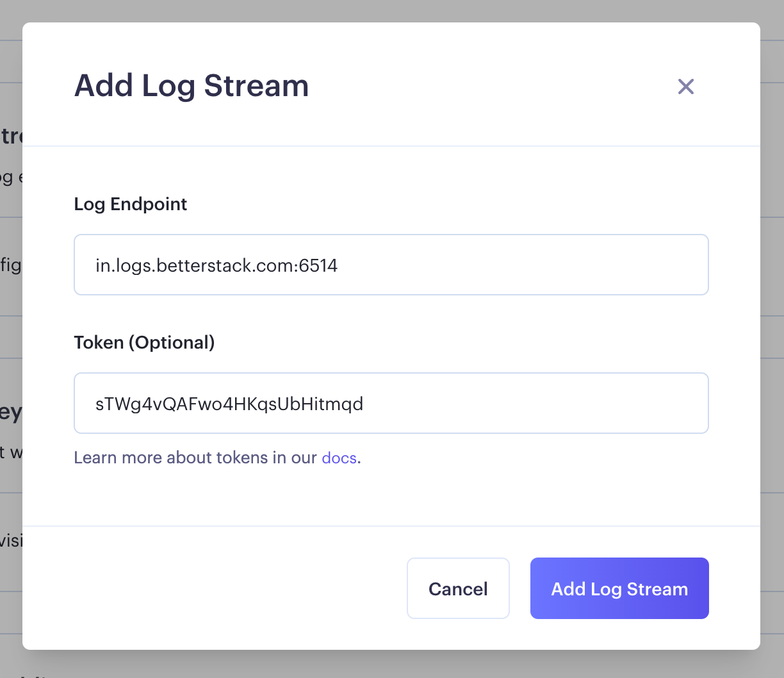Cancel adding the log stream
784x678 pixels.
[458, 588]
